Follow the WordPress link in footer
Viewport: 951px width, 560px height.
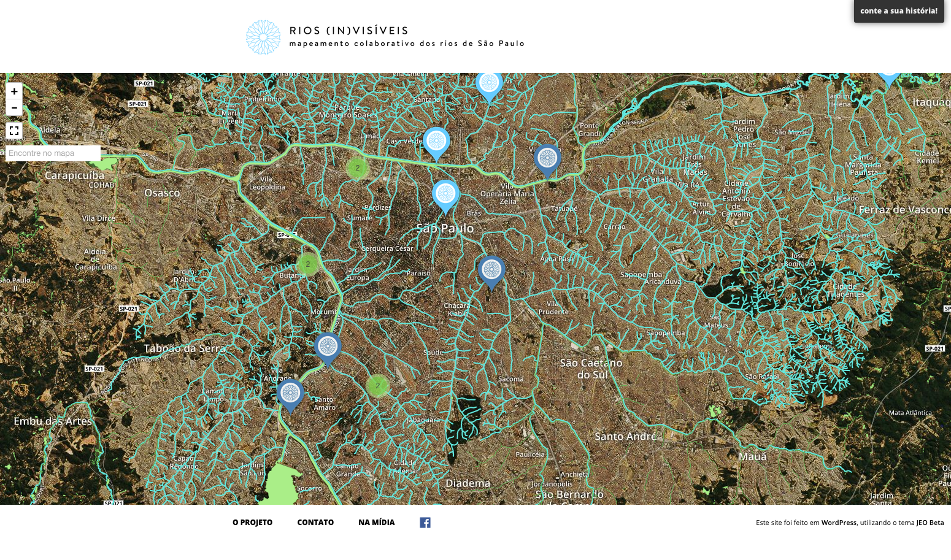click(x=838, y=523)
